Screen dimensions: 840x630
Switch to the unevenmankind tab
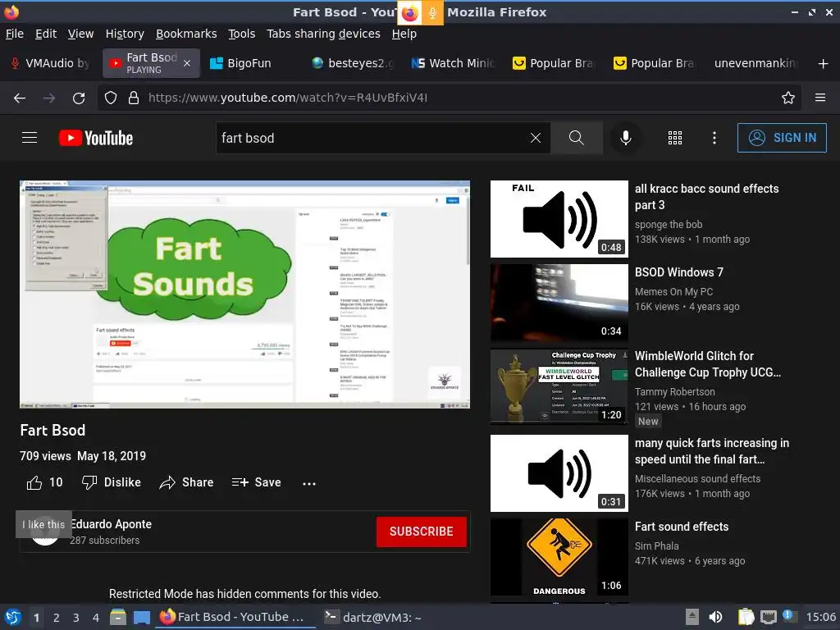756,63
